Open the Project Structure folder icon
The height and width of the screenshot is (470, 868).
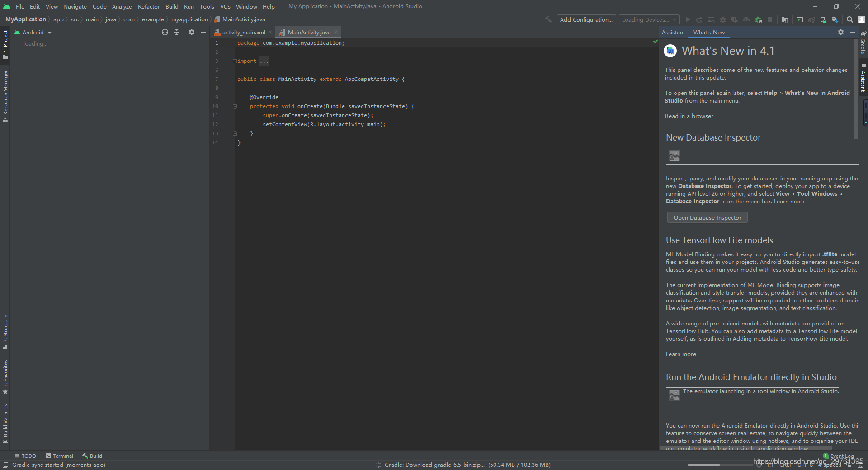click(x=785, y=19)
